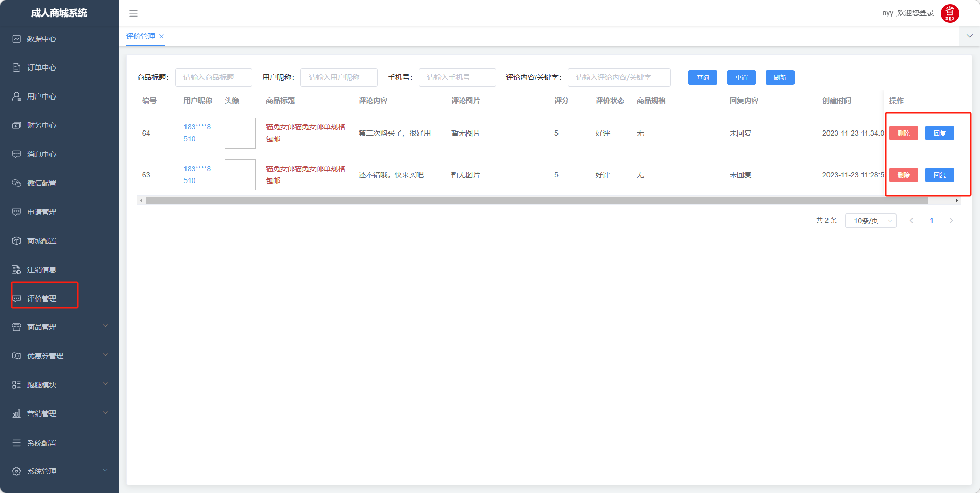980x493 pixels.
Task: Click the 财务中心 money icon
Action: pyautogui.click(x=16, y=125)
